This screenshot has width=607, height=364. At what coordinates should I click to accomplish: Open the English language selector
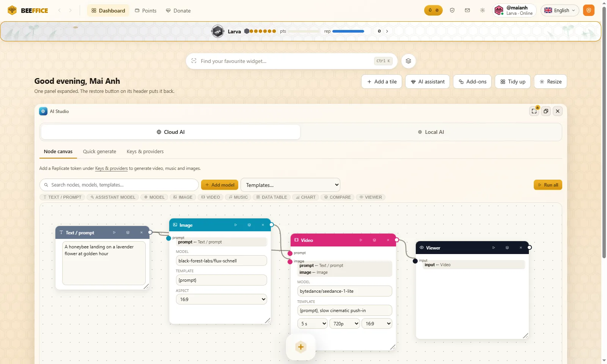tap(560, 11)
